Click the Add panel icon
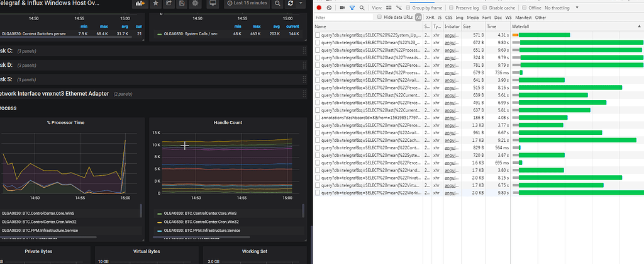This screenshot has height=264, width=644. [x=140, y=4]
